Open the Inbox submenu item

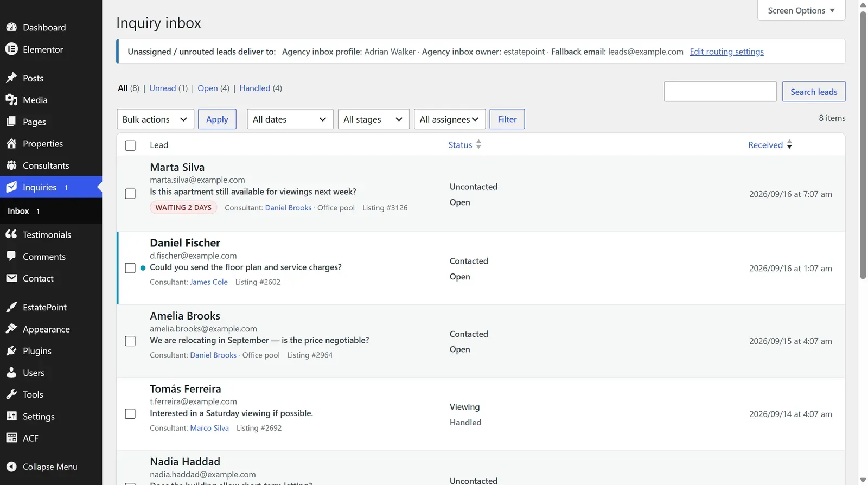[x=51, y=211]
